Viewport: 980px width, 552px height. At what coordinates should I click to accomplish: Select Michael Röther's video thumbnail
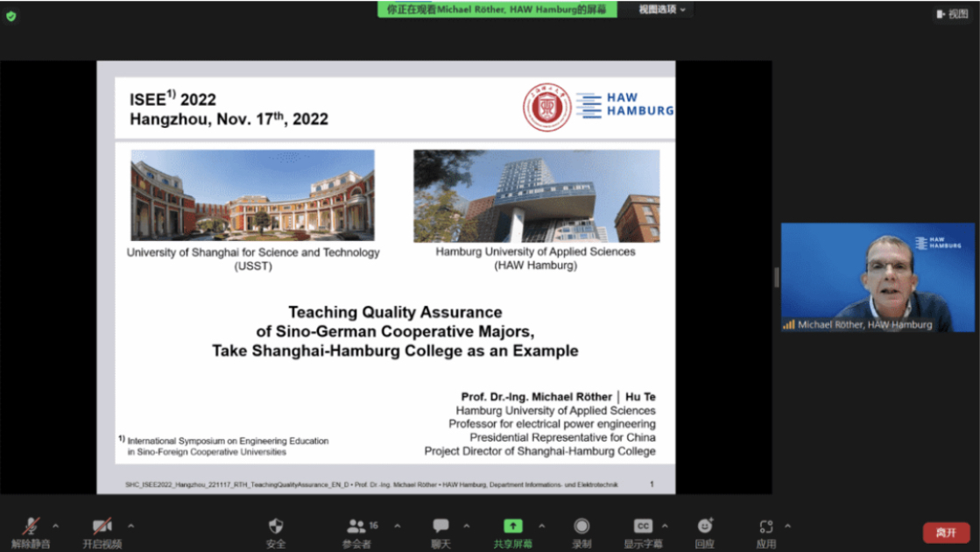[x=878, y=277]
